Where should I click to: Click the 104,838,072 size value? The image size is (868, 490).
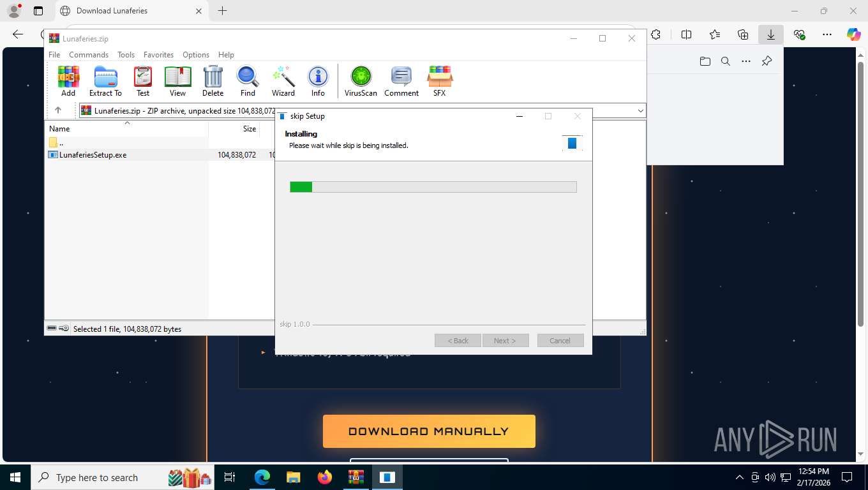(x=237, y=154)
